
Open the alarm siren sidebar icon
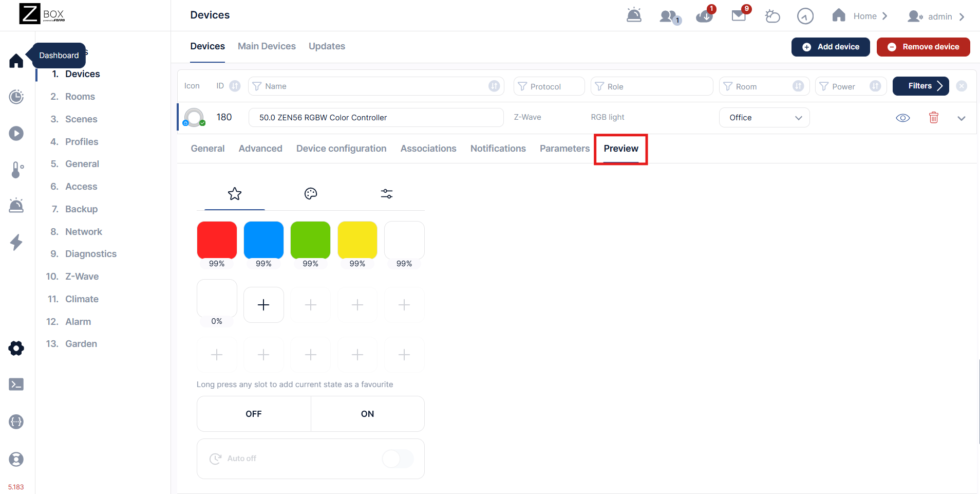click(x=16, y=206)
